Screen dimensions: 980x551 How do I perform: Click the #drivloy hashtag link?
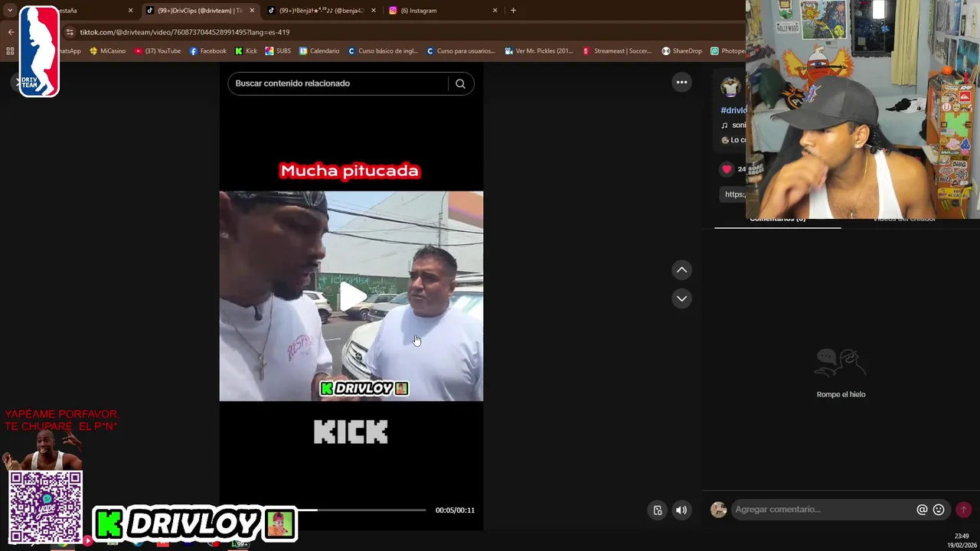point(733,110)
